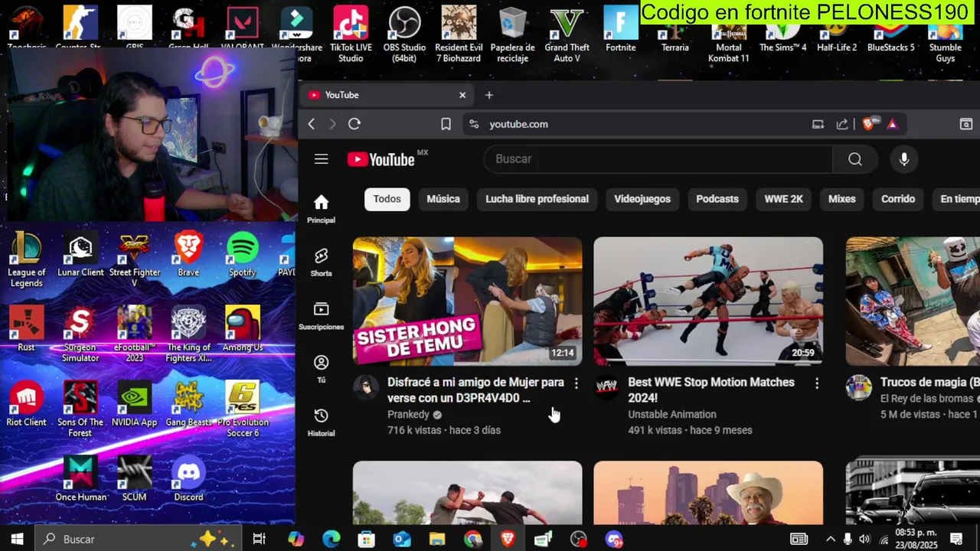980x551 pixels.
Task: Play the Sister Hong de Temu thumbnail
Action: [x=467, y=301]
